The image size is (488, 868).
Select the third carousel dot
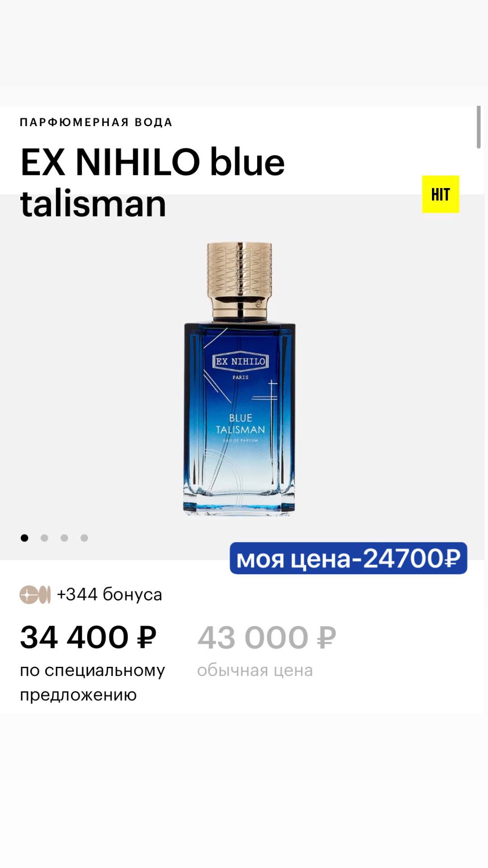click(x=64, y=538)
